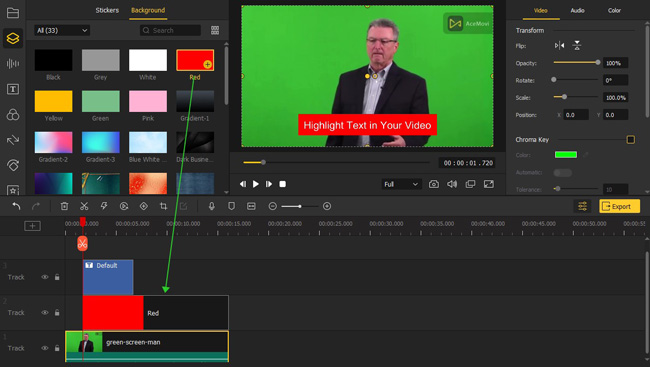Open the Full preview quality dropdown
Viewport: 650px width, 367px height.
point(401,184)
